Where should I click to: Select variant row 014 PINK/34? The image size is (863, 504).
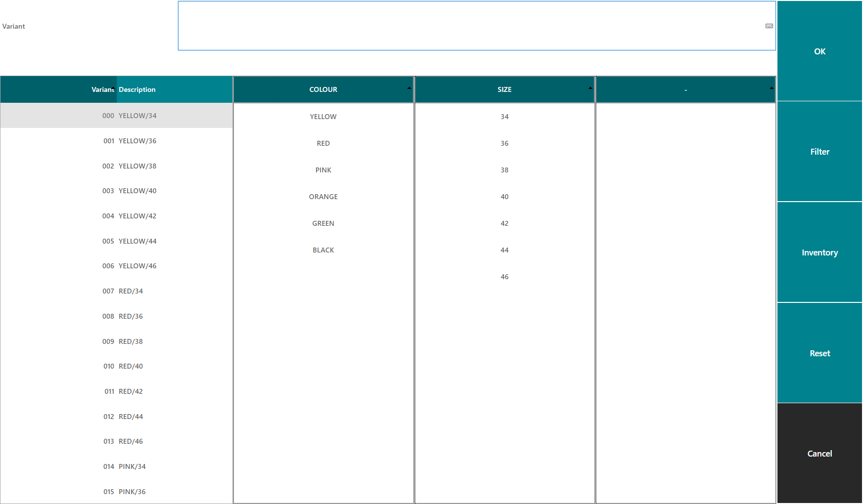116,466
